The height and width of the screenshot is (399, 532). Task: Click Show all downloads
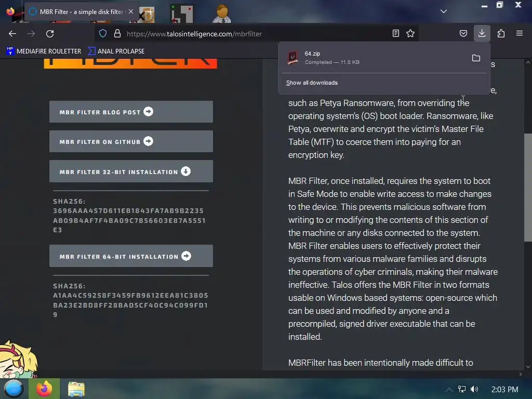click(312, 83)
